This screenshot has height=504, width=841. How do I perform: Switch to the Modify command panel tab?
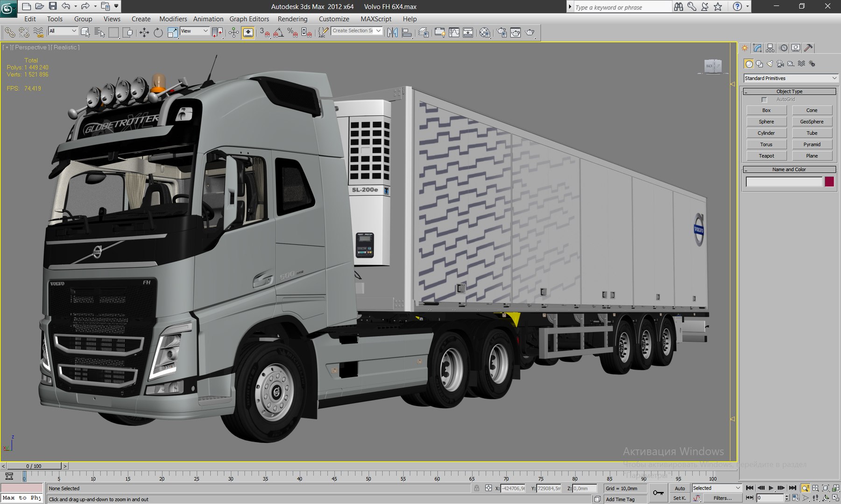757,48
